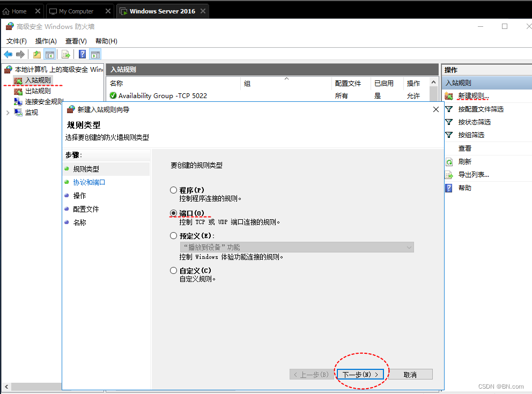Click the Back arrow toolbar icon
Viewport: 532px width, 394px height.
[x=8, y=54]
